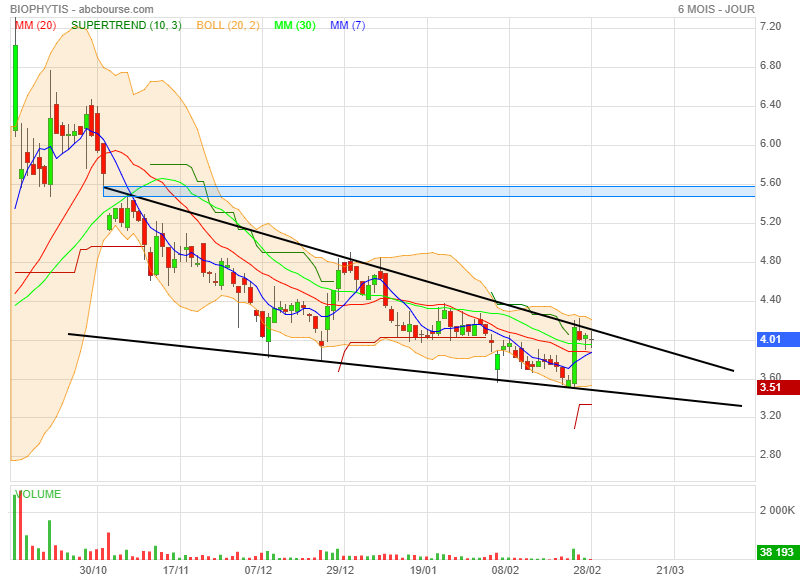Click the red 3.51 supertrend price tag

point(777,387)
